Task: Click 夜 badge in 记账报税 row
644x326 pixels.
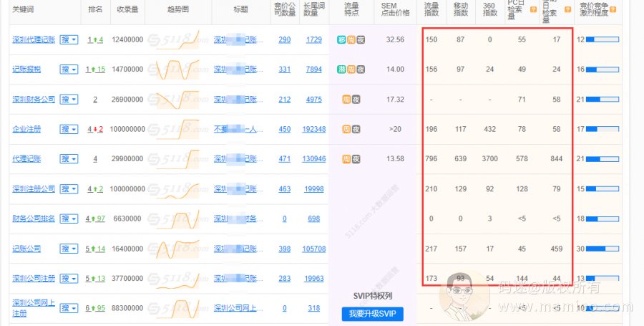Action: pyautogui.click(x=361, y=69)
